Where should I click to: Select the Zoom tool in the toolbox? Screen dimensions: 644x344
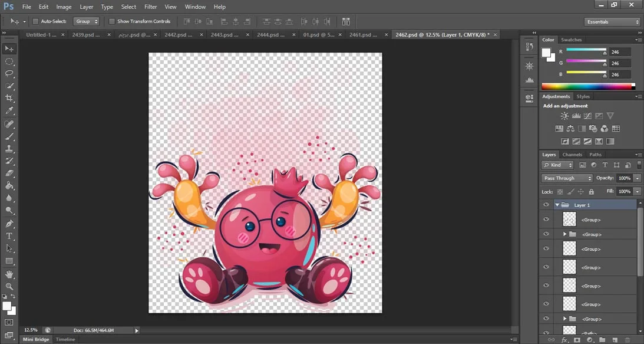(9, 286)
